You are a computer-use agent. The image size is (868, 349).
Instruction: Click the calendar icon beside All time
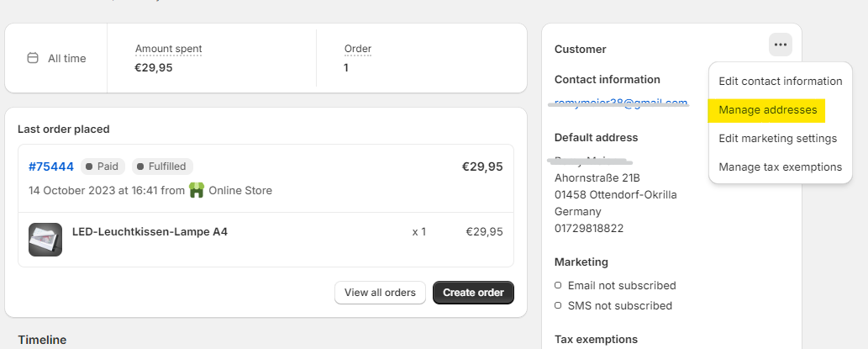click(x=33, y=59)
